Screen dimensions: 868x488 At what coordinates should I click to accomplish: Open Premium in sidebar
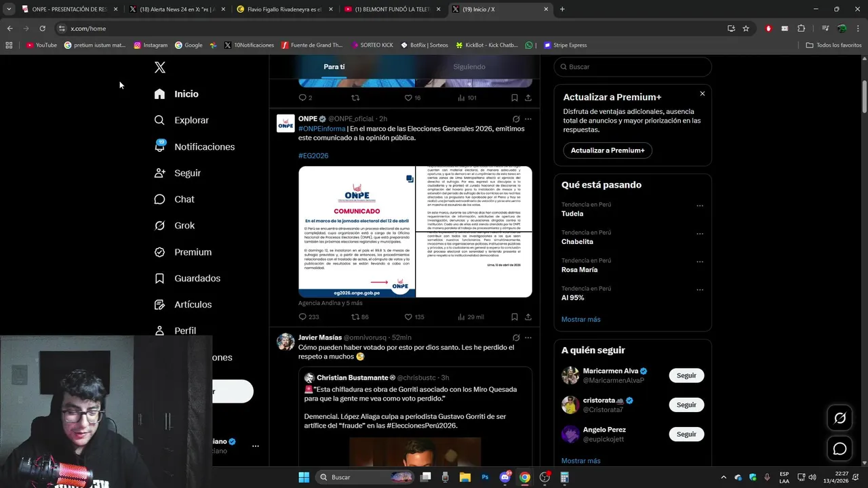click(x=182, y=252)
